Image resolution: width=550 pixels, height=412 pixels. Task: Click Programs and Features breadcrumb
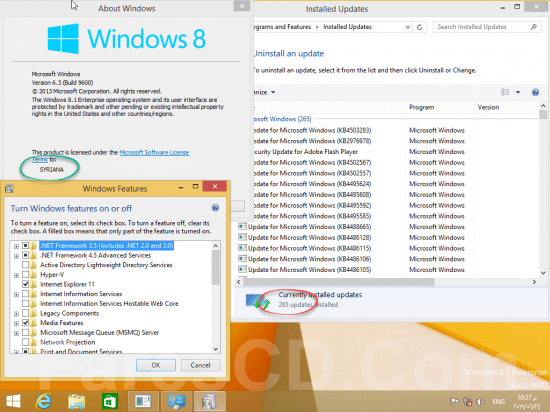(x=282, y=27)
